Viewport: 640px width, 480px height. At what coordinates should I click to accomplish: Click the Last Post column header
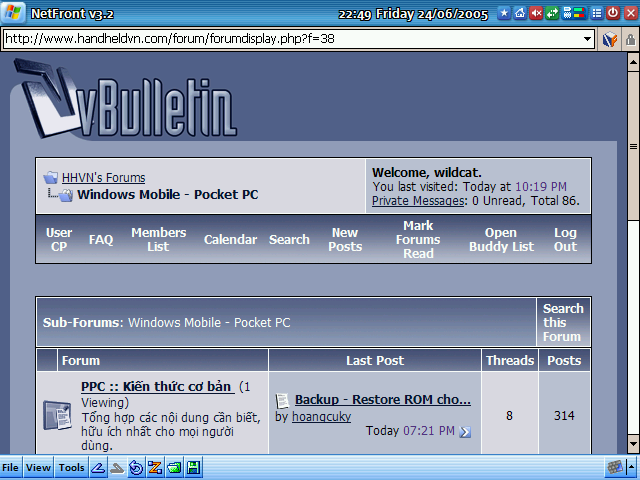tap(375, 360)
